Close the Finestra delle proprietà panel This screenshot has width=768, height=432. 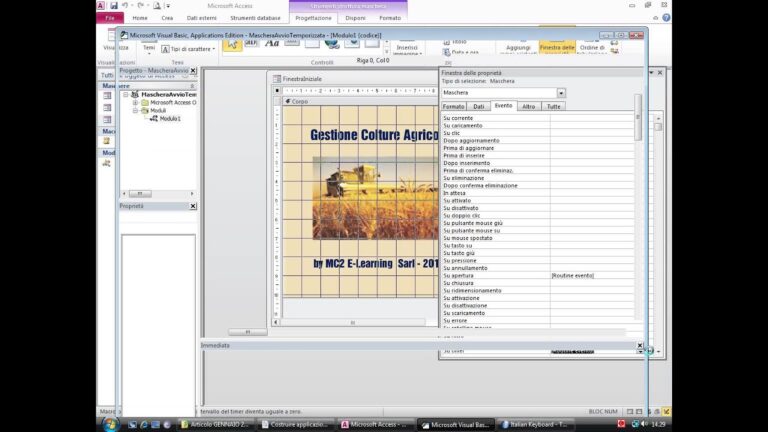[x=660, y=72]
